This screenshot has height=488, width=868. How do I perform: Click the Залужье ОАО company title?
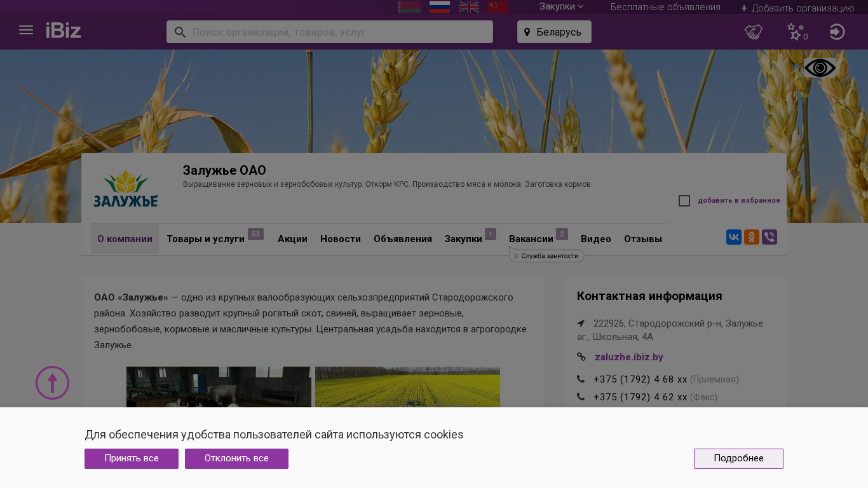click(x=224, y=170)
